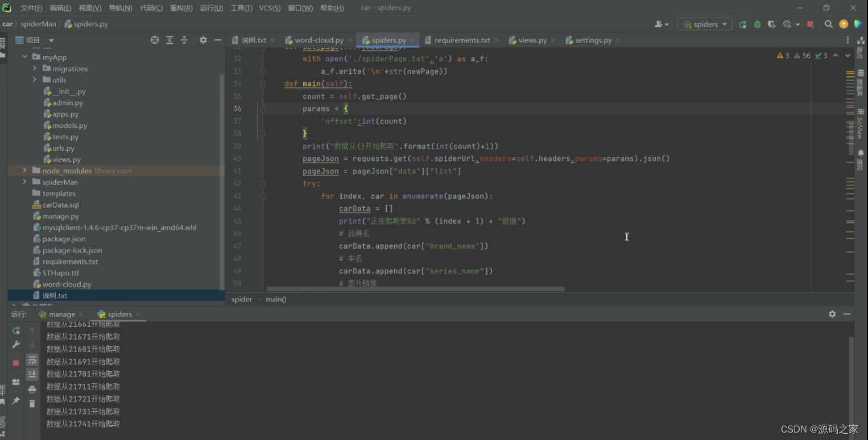Click spiderMan in breadcrumb path
This screenshot has width=868, height=440.
pyautogui.click(x=38, y=24)
